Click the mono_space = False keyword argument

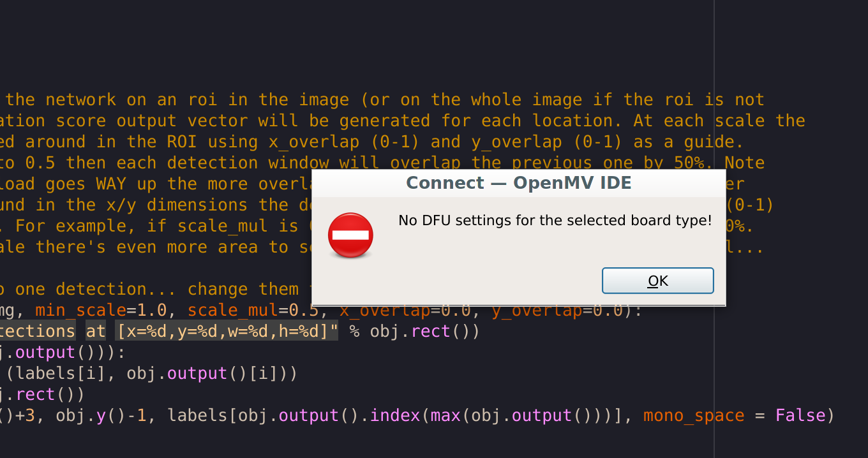point(693,415)
